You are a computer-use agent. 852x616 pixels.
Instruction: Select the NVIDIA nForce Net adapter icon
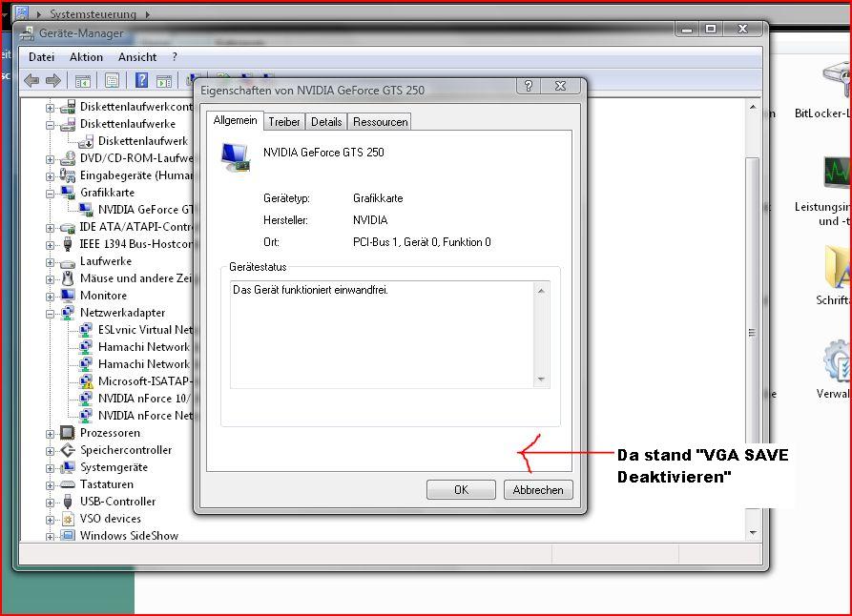click(86, 416)
